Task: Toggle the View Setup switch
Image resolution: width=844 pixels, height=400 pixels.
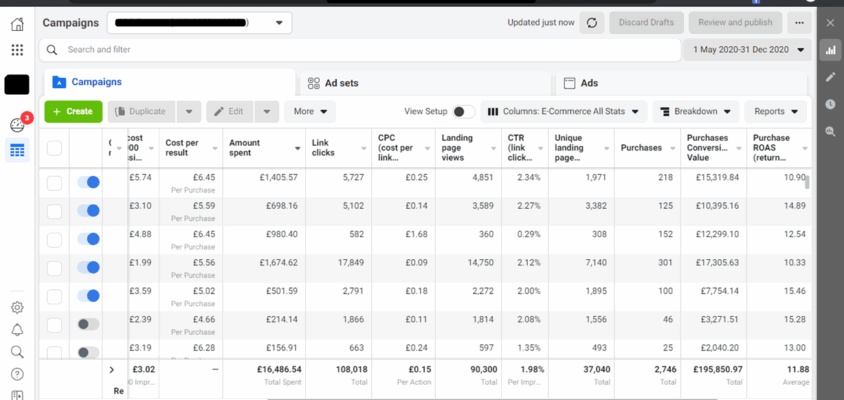Action: point(464,111)
